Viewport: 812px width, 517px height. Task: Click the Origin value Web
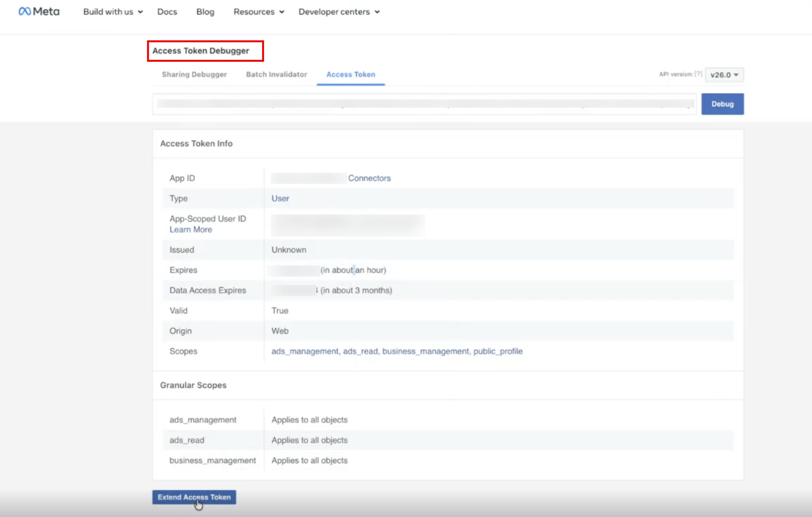280,331
